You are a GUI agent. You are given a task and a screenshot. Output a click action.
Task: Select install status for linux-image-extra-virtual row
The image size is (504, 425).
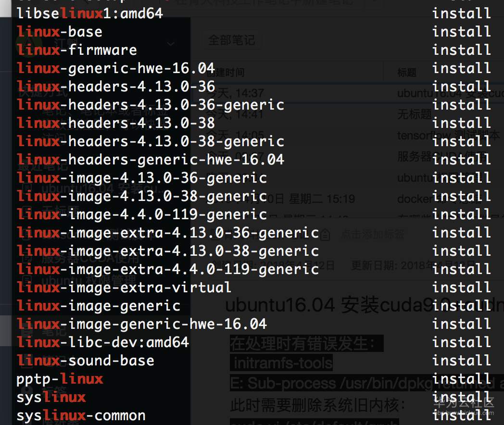(462, 288)
